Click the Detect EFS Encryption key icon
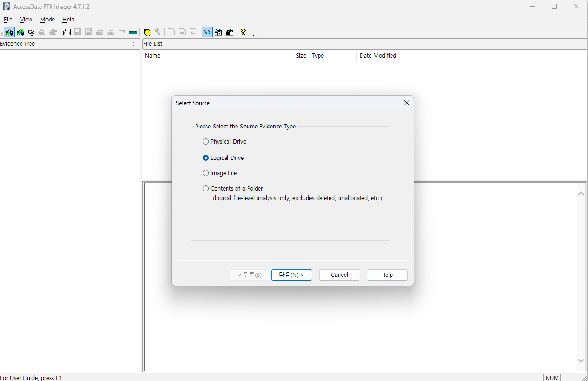Image resolution: width=588 pixels, height=381 pixels. (158, 32)
